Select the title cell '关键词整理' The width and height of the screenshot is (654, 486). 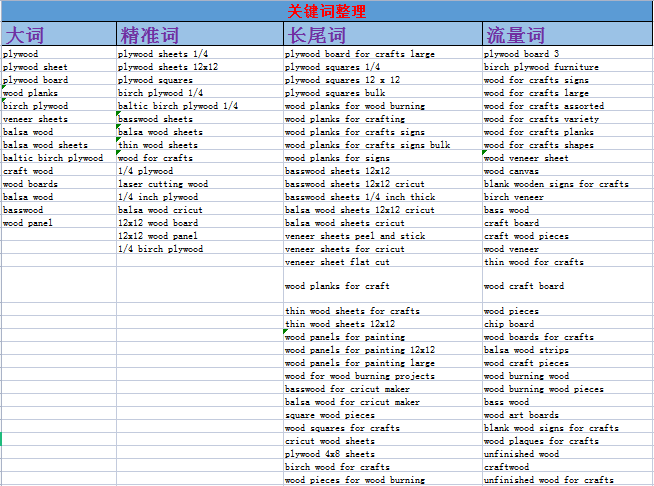point(327,11)
